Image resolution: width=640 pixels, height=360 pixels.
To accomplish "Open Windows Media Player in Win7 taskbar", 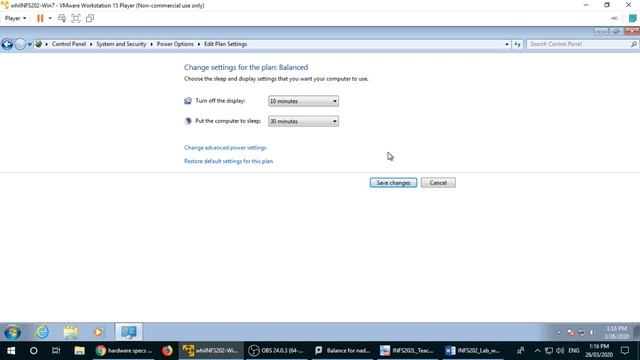I will click(99, 332).
